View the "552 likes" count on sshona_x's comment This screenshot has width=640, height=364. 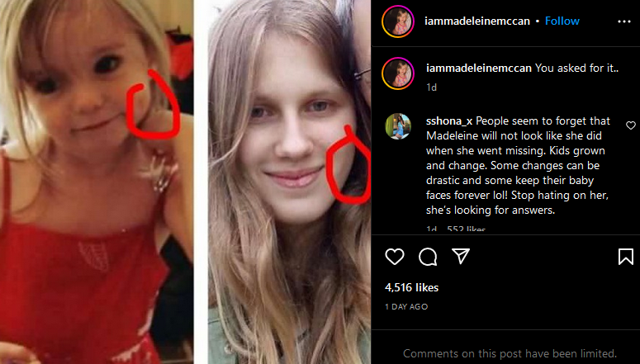[x=466, y=229]
